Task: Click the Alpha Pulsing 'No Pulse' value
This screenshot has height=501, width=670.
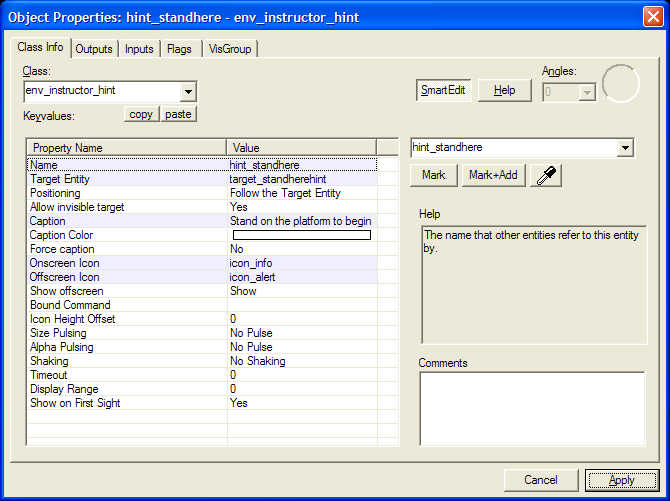Action: pos(251,347)
